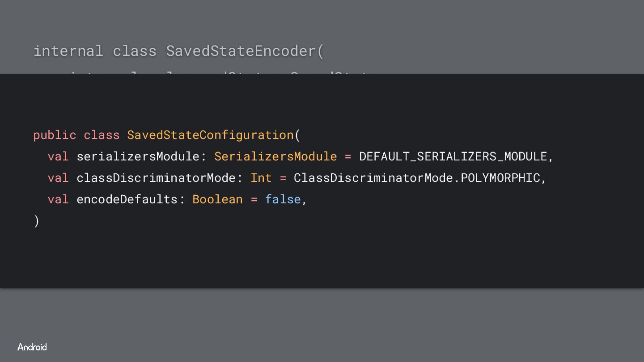Click the SavedStateEncoder class name
Image resolution: width=644 pixels, height=362 pixels.
tap(241, 51)
